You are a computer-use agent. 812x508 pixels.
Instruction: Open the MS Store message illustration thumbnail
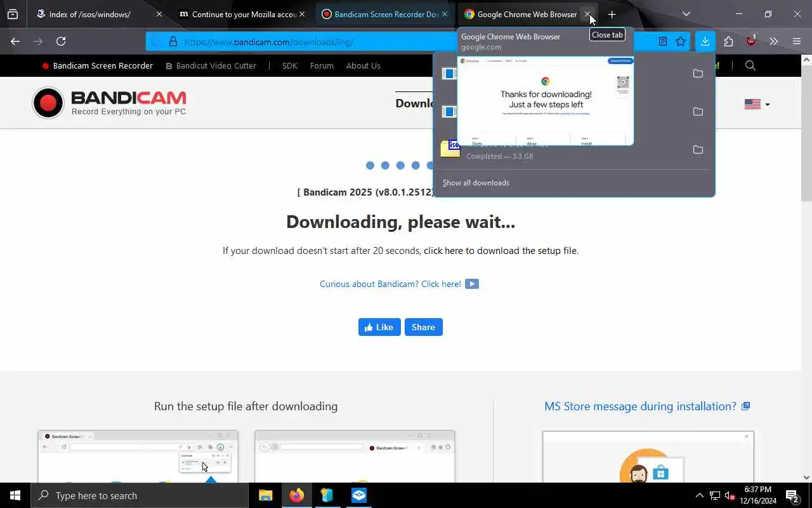(648, 457)
